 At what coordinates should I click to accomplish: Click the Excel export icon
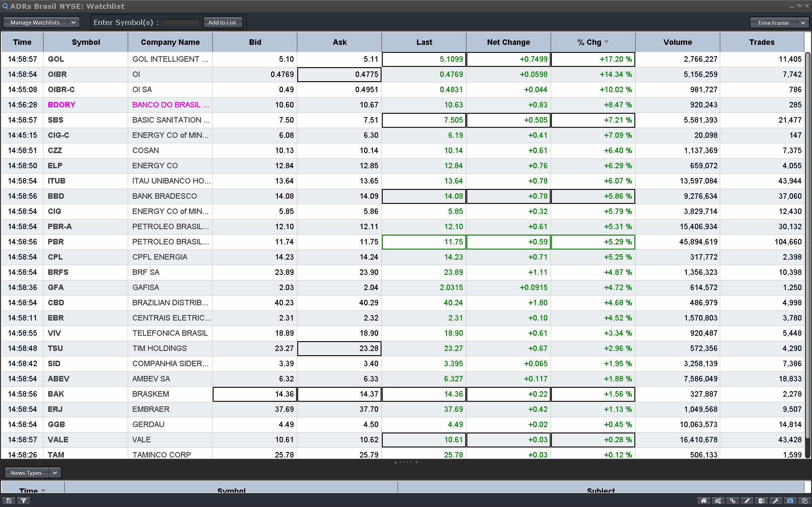click(761, 501)
